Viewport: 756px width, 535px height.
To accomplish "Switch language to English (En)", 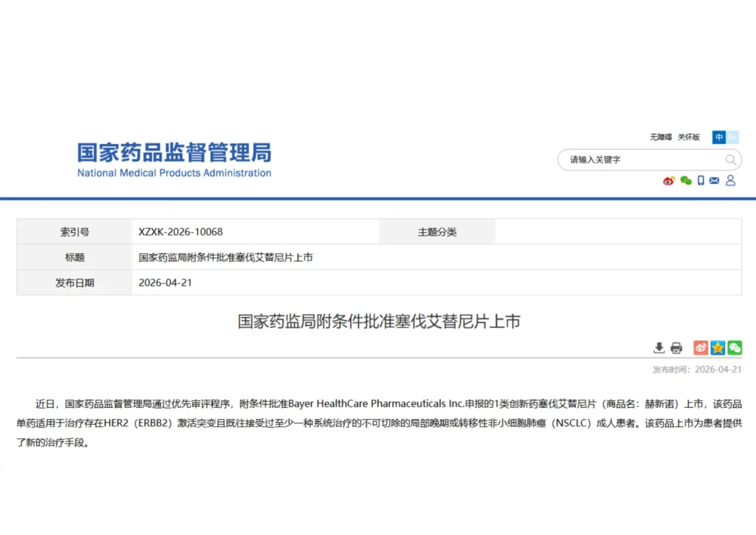I will pyautogui.click(x=732, y=137).
